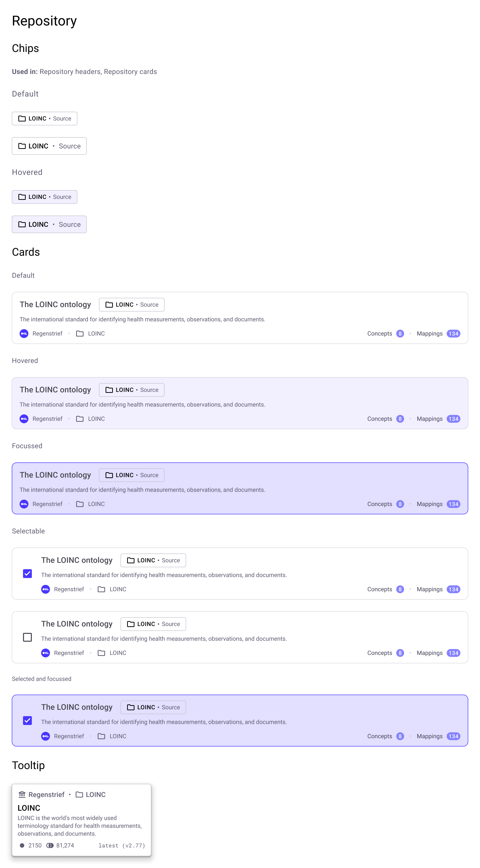Click the large Default LOINC Source chip
The width and height of the screenshot is (480, 868).
pos(49,146)
